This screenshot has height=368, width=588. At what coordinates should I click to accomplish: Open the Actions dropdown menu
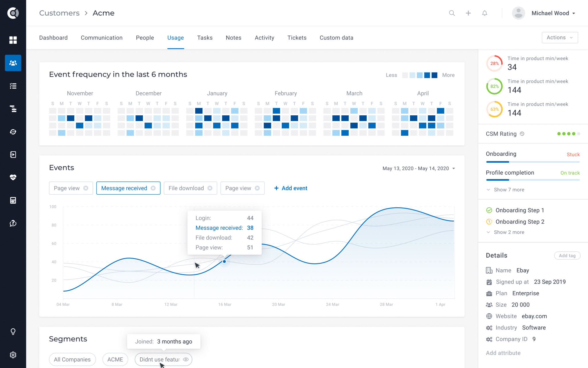point(560,38)
